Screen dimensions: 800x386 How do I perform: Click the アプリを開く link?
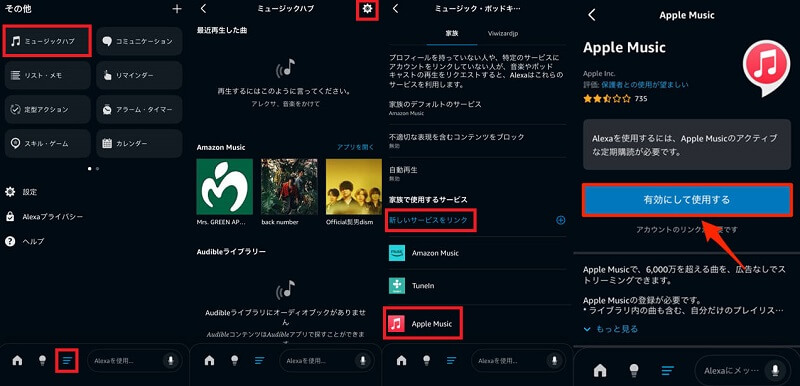coord(355,147)
